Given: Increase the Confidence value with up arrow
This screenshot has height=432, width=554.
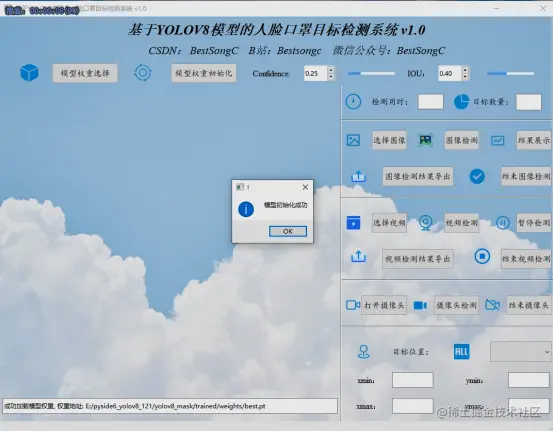Looking at the screenshot, I should (331, 70).
